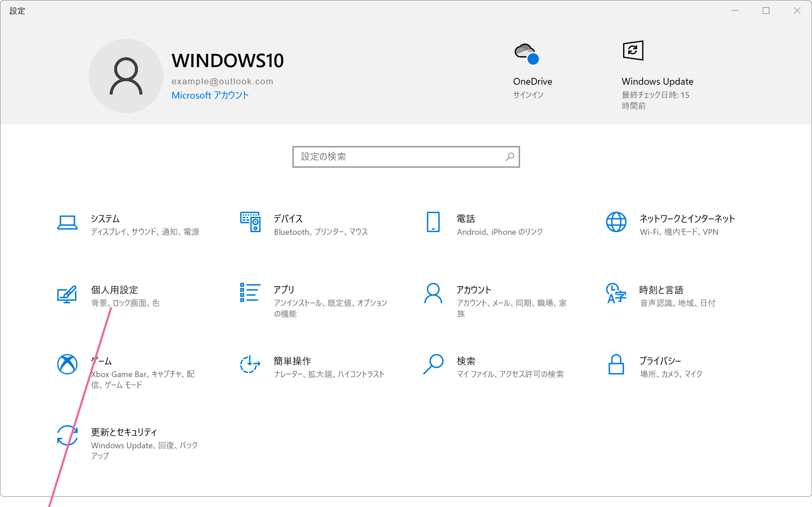The height and width of the screenshot is (507, 812).
Task: Click the user profile avatar picture
Action: [126, 76]
